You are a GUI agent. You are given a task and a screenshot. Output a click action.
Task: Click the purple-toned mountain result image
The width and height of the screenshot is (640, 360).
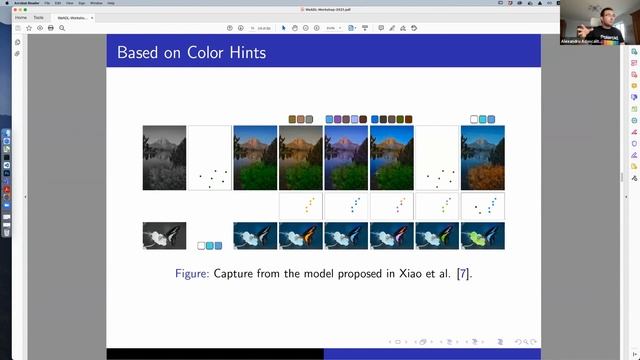coord(346,158)
